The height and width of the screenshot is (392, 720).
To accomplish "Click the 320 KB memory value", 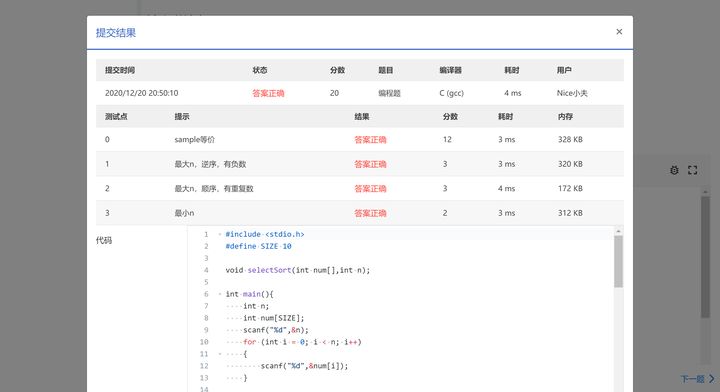I will pos(570,164).
